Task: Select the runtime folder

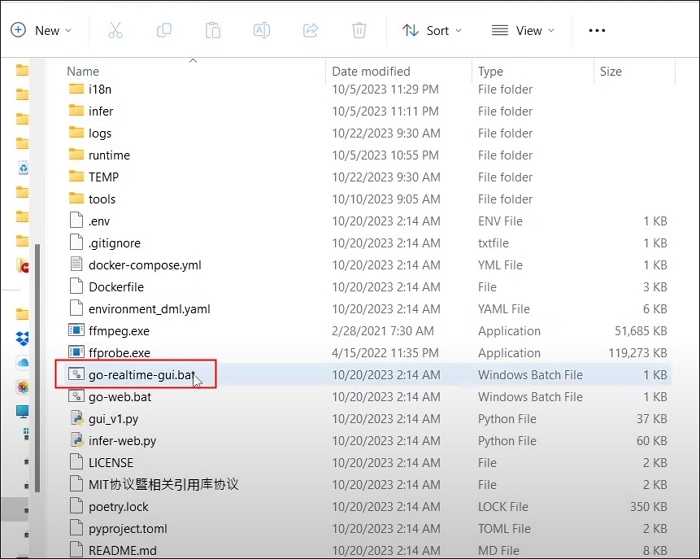Action: click(109, 155)
